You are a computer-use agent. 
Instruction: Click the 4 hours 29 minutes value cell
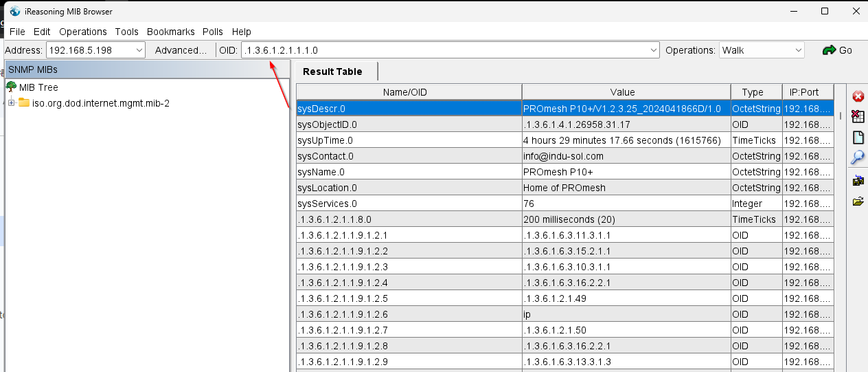pos(626,140)
